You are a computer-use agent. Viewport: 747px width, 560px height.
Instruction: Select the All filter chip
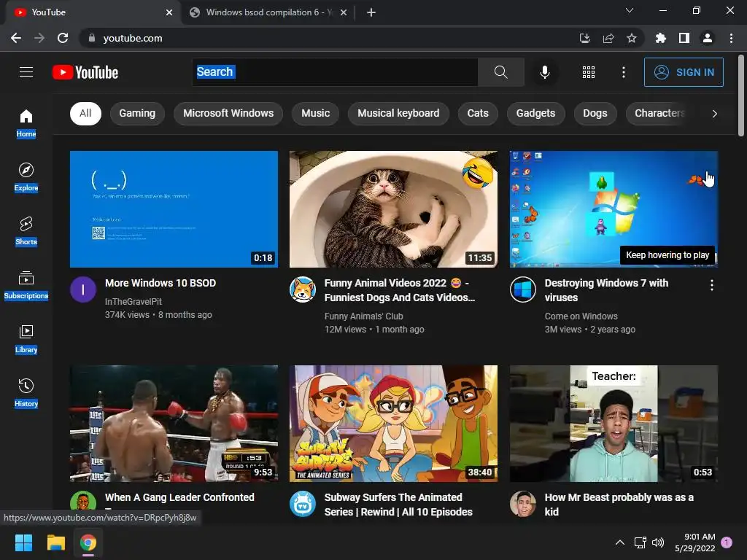click(x=86, y=113)
